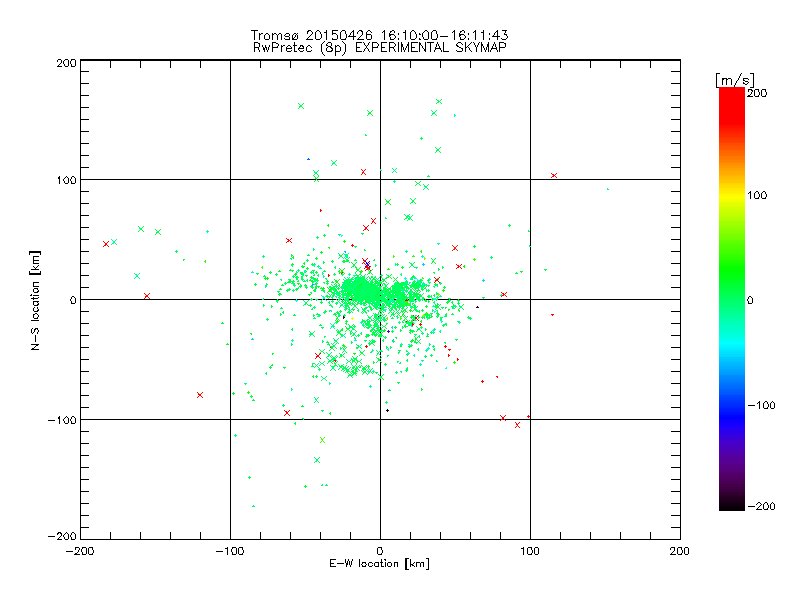This screenshot has width=800, height=600.
Task: Click the red X marker near east 115, north 103
Action: point(554,176)
